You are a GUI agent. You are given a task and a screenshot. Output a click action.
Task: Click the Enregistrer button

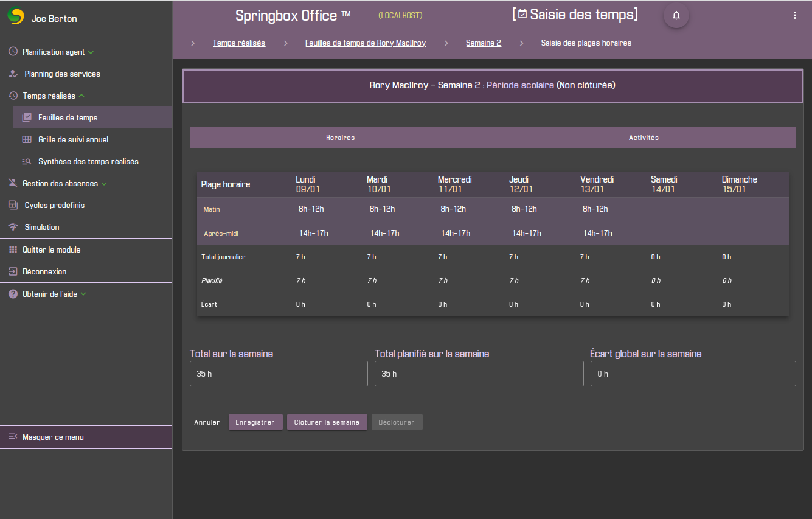tap(255, 422)
